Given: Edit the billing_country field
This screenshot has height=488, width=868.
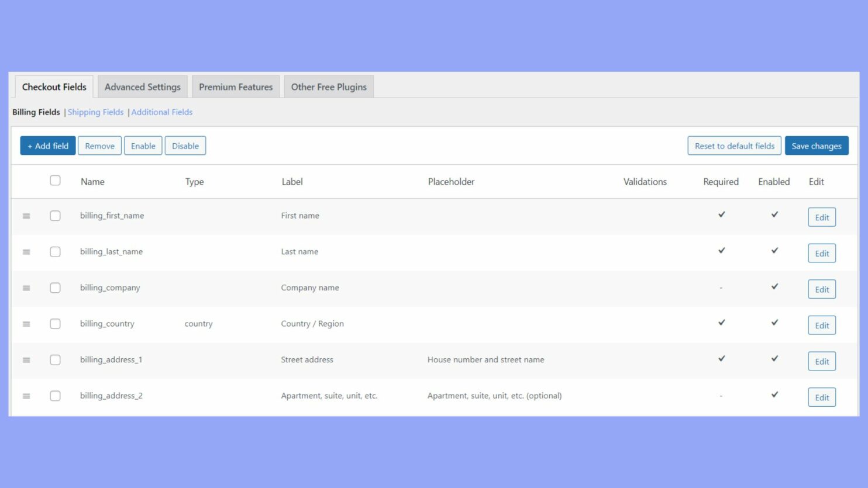Looking at the screenshot, I should [821, 325].
